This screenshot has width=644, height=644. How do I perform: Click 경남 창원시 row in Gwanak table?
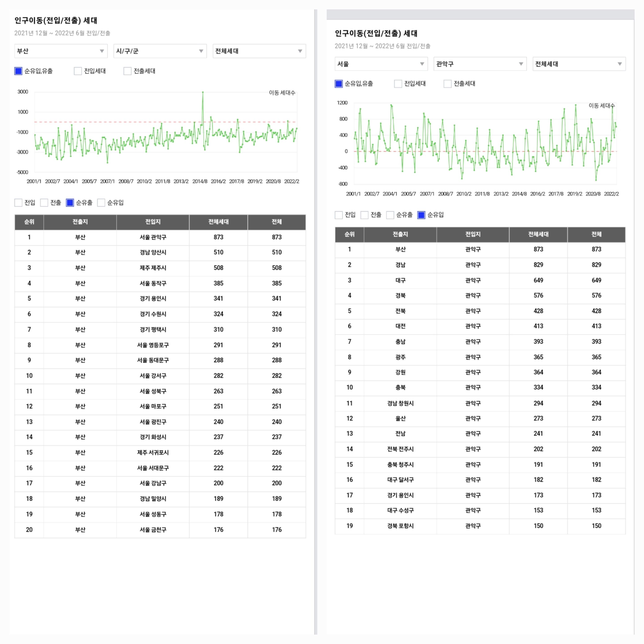pyautogui.click(x=400, y=403)
